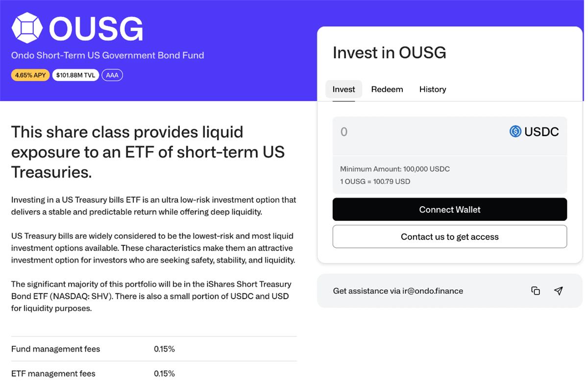Switch to the Redeem tab

coord(387,89)
